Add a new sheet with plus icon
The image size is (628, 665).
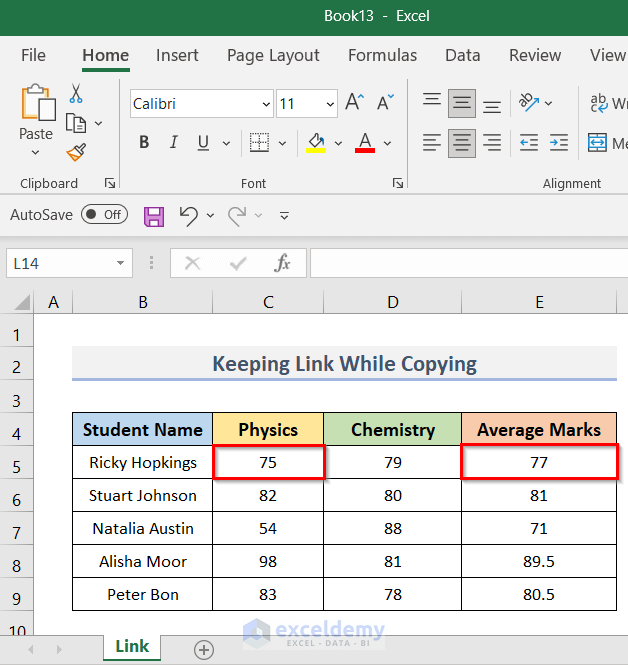tap(204, 650)
